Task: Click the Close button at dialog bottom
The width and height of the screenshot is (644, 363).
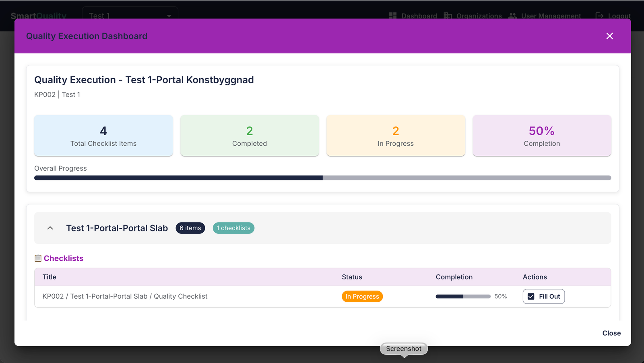Action: pos(611,333)
